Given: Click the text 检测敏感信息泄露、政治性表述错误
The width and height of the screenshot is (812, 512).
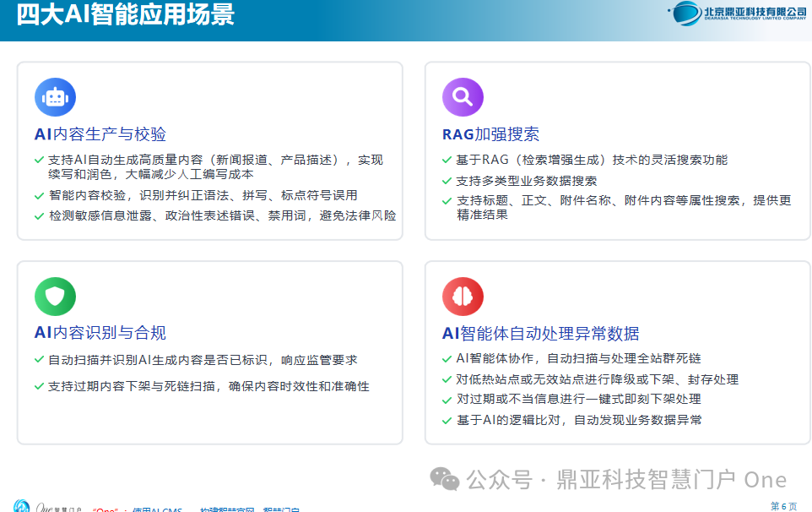Looking at the screenshot, I should [223, 215].
